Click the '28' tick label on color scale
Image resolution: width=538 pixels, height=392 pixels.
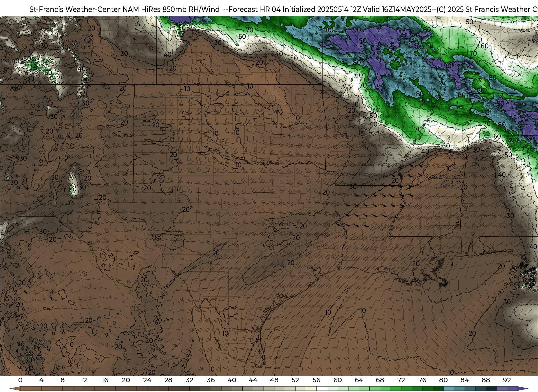tap(168, 380)
